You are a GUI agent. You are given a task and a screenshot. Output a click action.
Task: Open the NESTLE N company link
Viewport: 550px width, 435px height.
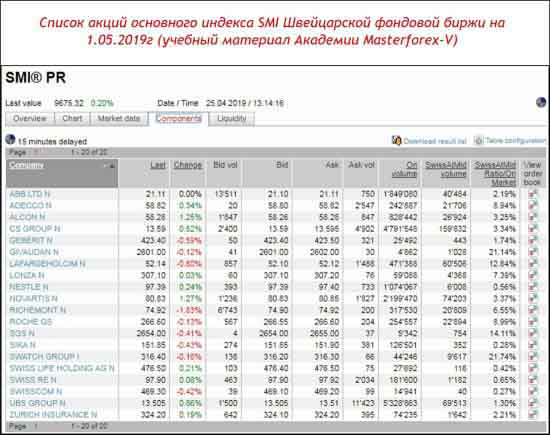[x=29, y=287]
